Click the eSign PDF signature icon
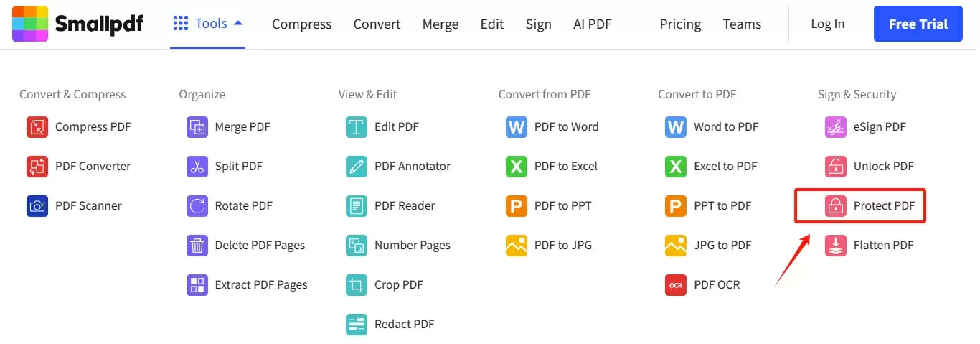This screenshot has width=980, height=344. pyautogui.click(x=835, y=127)
